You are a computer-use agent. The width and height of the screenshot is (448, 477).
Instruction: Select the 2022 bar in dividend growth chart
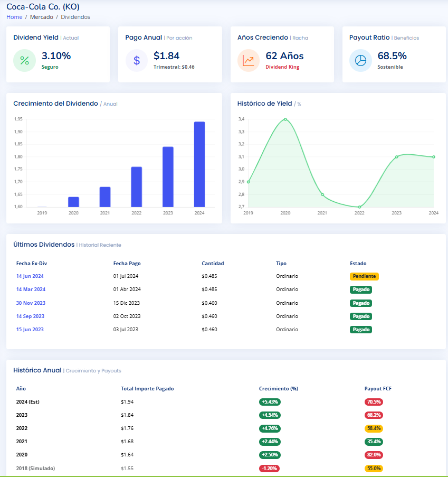(137, 187)
